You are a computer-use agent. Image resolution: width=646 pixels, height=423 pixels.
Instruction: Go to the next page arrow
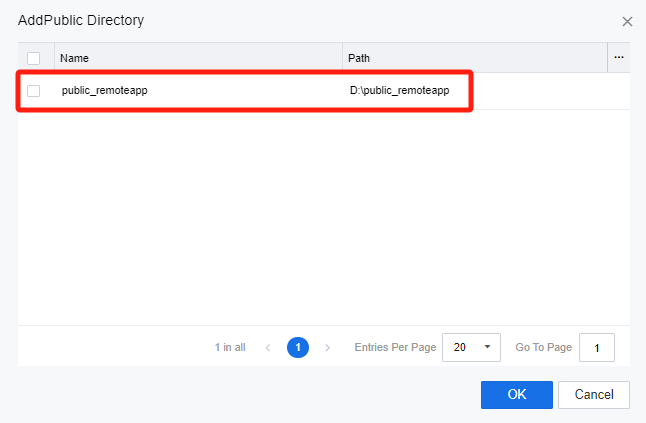tap(327, 348)
